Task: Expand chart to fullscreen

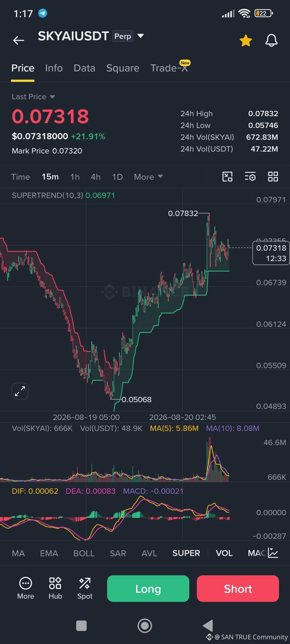Action: pos(20,391)
